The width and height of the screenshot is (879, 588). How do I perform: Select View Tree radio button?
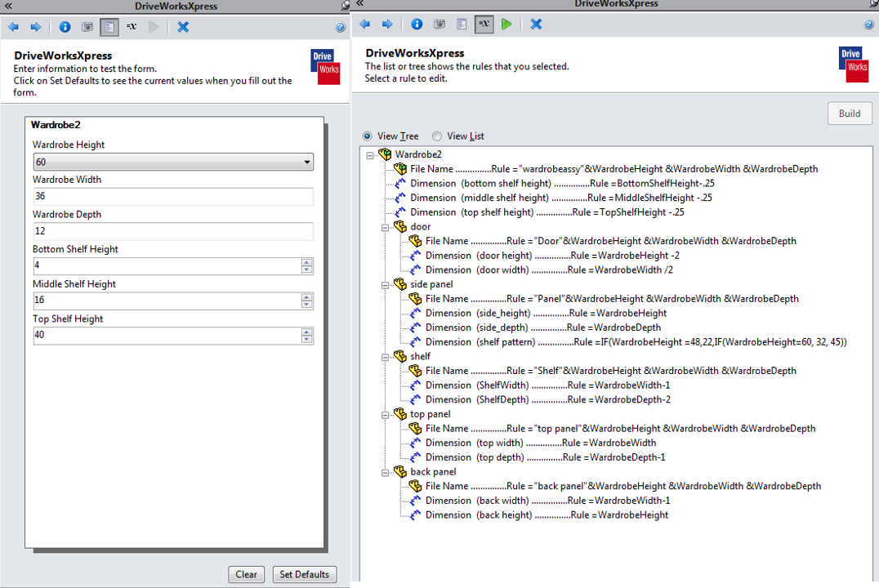[367, 136]
